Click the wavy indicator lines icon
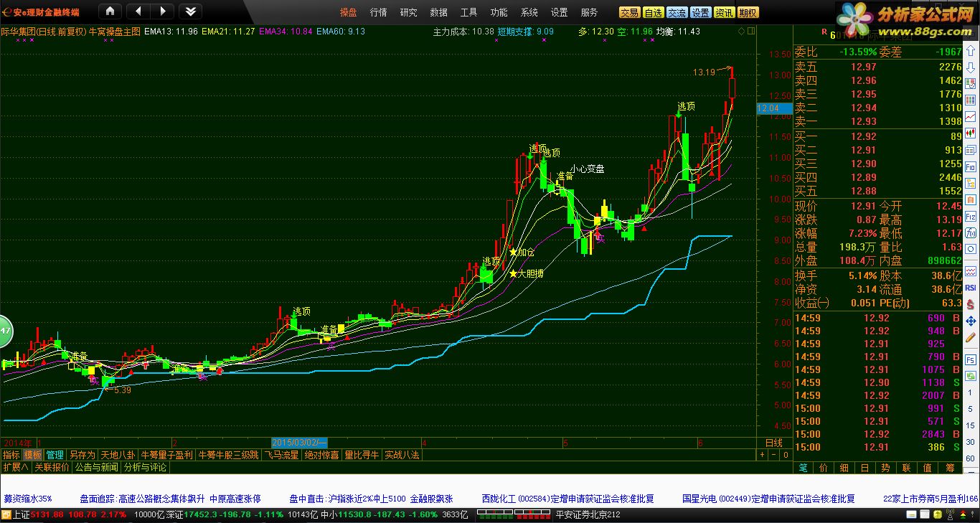This screenshot has height=523, width=980. pyautogui.click(x=971, y=270)
